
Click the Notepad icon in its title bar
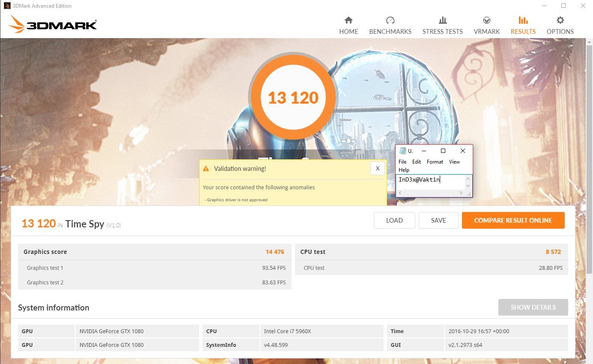click(x=403, y=151)
